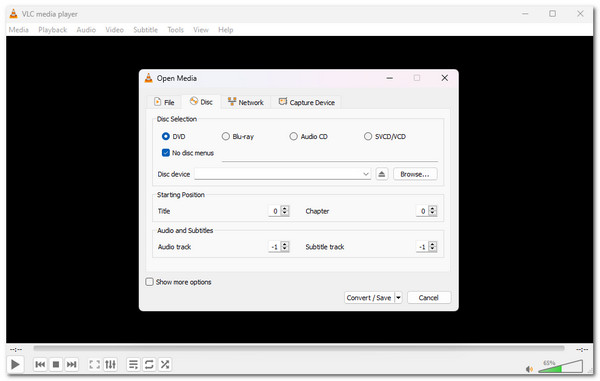Click VLC cone icon in main title bar

tap(13, 14)
